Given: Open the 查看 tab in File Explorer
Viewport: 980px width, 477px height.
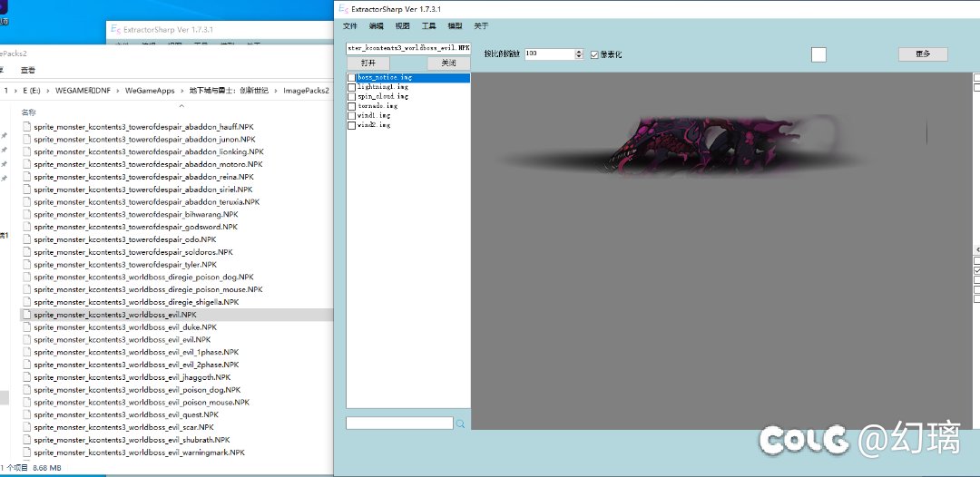Looking at the screenshot, I should coord(28,70).
